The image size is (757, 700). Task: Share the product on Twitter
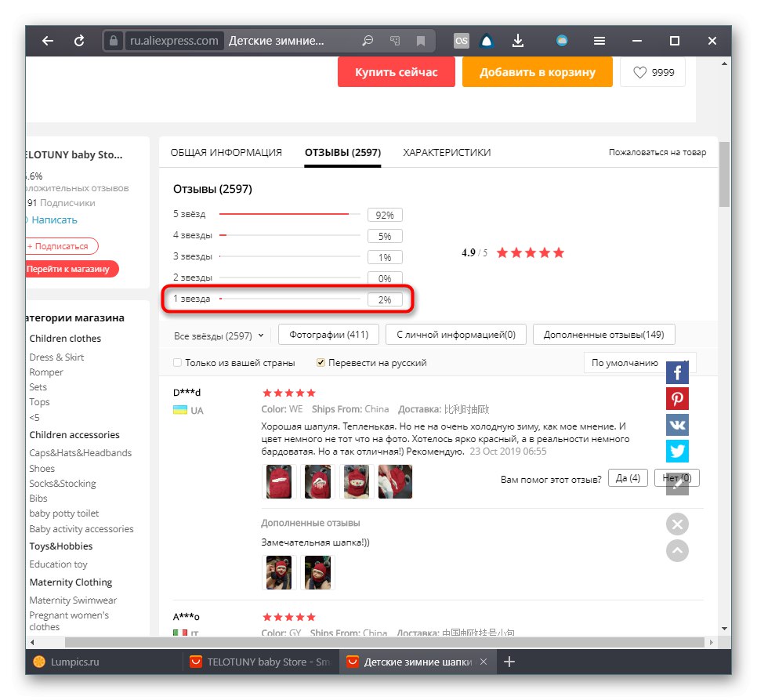pos(677,451)
